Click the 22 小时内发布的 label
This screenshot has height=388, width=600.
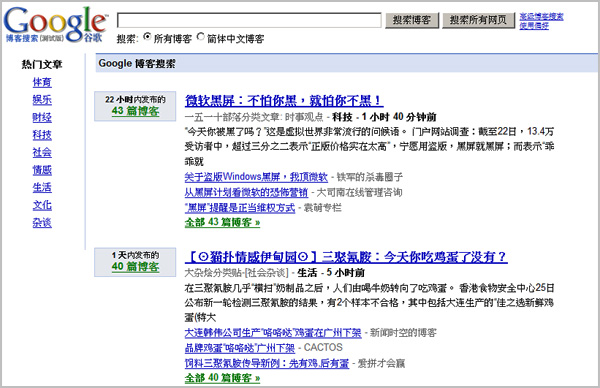coord(135,99)
